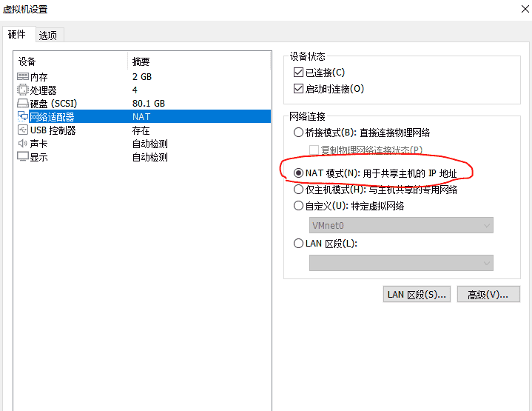This screenshot has width=532, height=411.
Task: Click the network adapter (网络适配器) icon
Action: tap(23, 116)
